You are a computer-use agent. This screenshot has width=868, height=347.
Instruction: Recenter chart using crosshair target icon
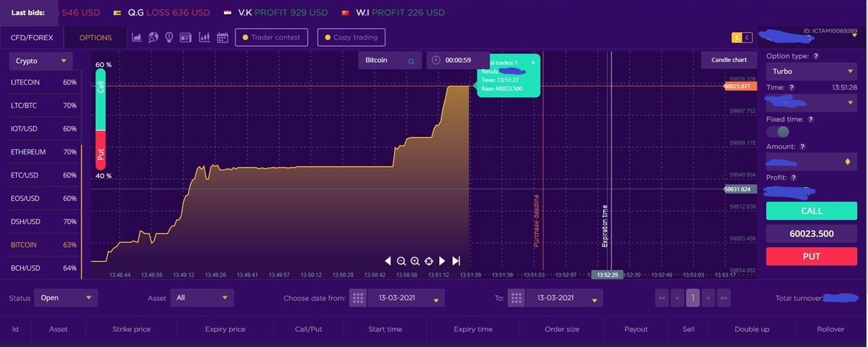[429, 261]
